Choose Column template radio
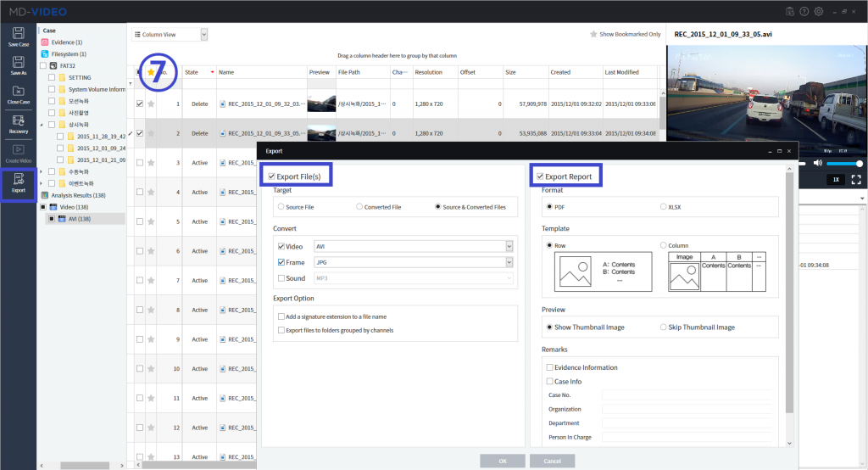868x470 pixels. pos(663,245)
